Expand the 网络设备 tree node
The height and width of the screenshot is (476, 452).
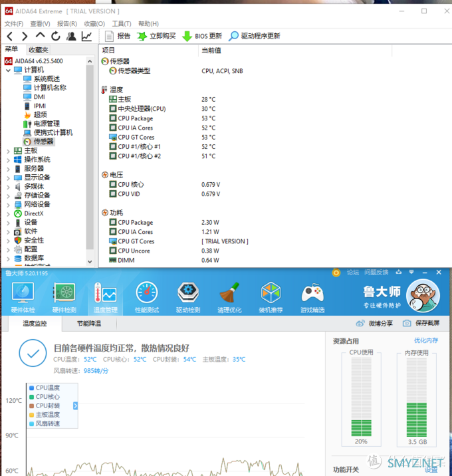[8, 205]
